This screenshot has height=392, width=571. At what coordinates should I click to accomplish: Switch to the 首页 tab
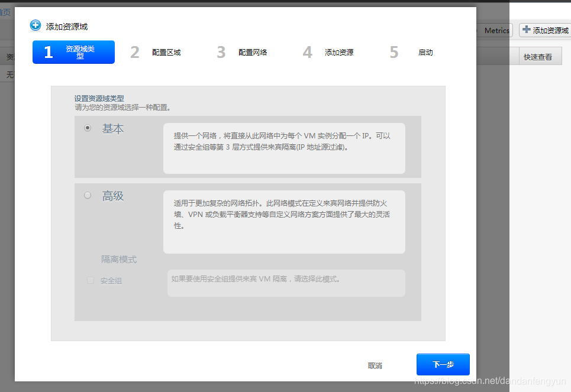point(5,11)
